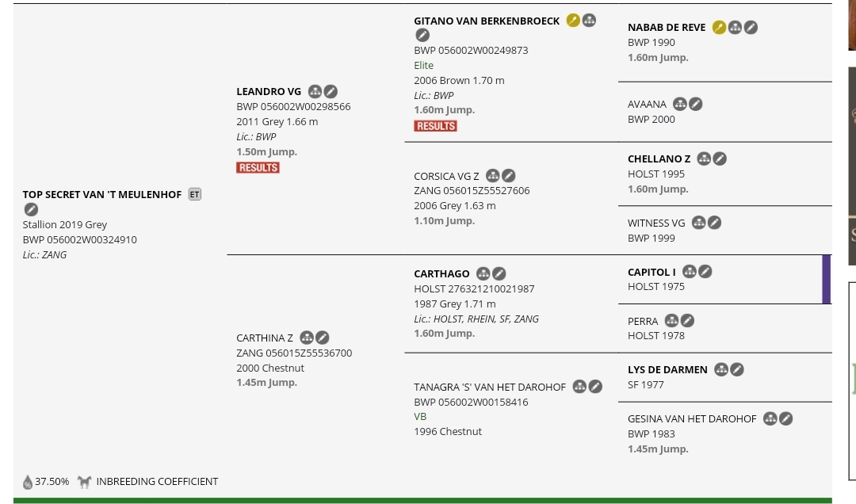Click edit pencil beside Tanagra 'S' van het Darohof
856x504 pixels.
click(595, 388)
